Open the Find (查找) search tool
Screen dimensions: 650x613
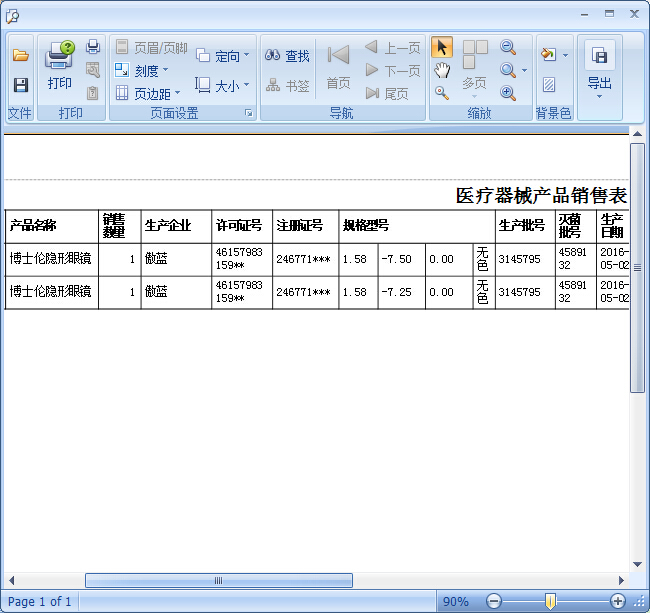(287, 56)
